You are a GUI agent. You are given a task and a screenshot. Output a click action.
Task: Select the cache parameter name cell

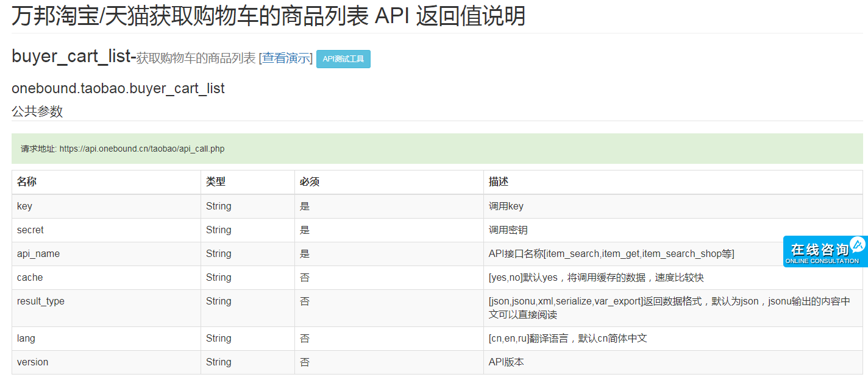coord(106,278)
